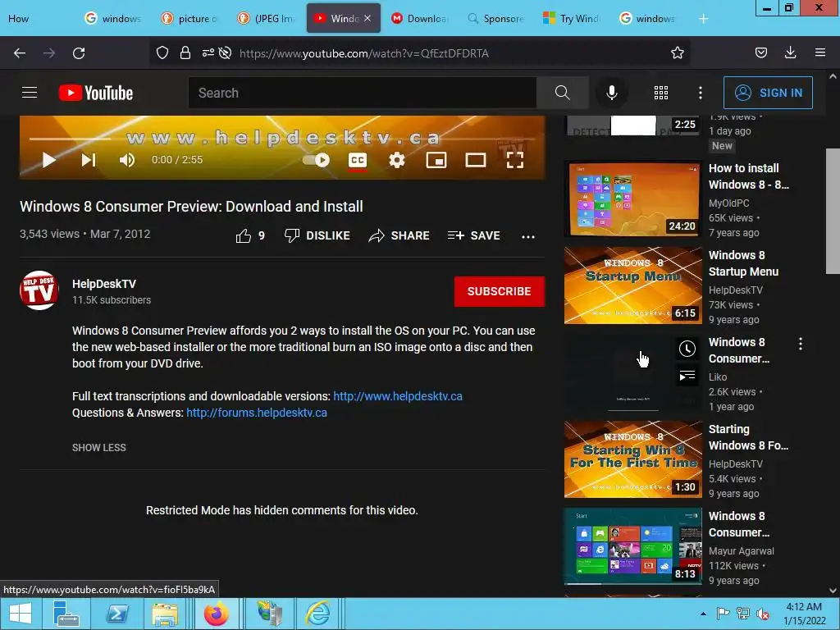Viewport: 840px width, 630px height.
Task: Open File Explorer from taskbar
Action: tap(165, 614)
